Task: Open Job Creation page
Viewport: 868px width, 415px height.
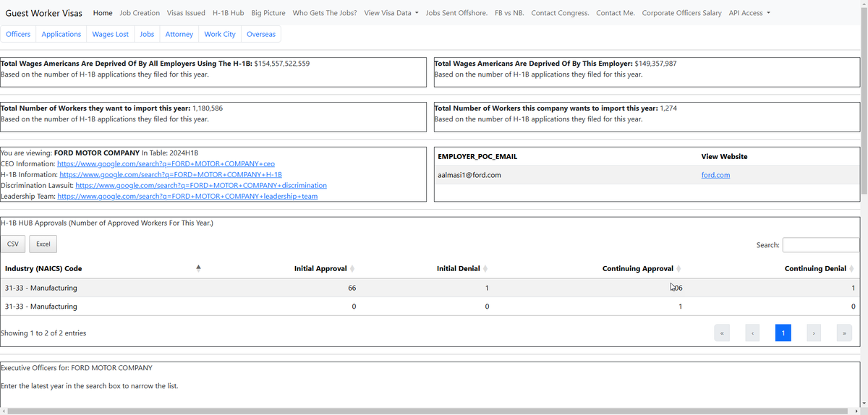Action: [140, 13]
